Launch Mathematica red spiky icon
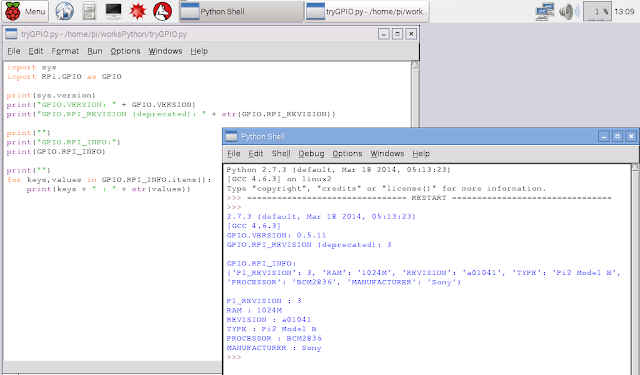The image size is (640, 375). point(138,11)
